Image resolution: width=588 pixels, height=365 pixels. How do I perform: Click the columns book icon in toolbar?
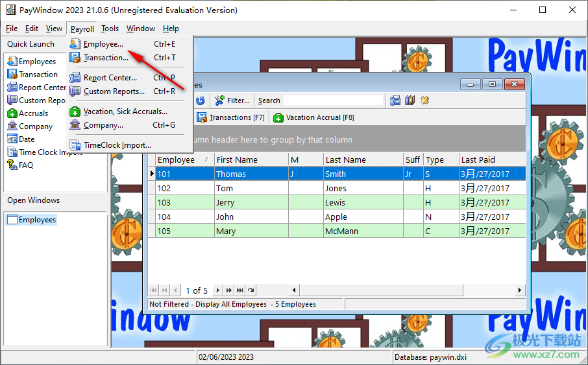click(x=410, y=100)
